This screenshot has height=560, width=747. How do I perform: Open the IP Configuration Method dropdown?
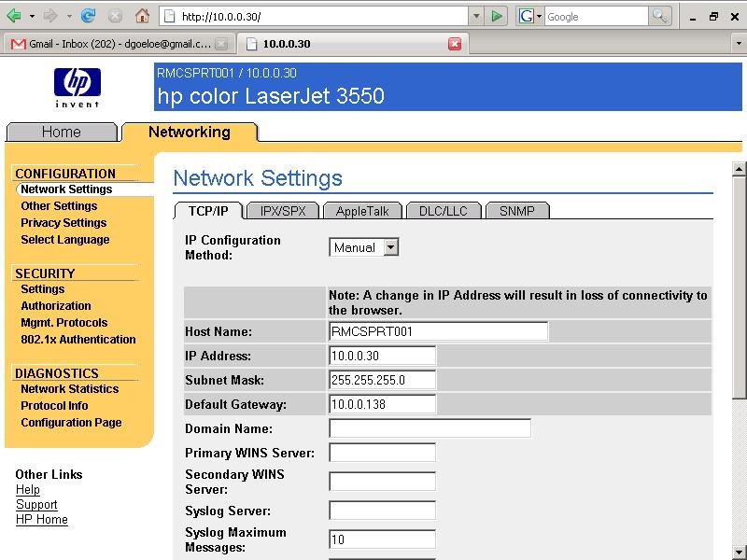[364, 247]
